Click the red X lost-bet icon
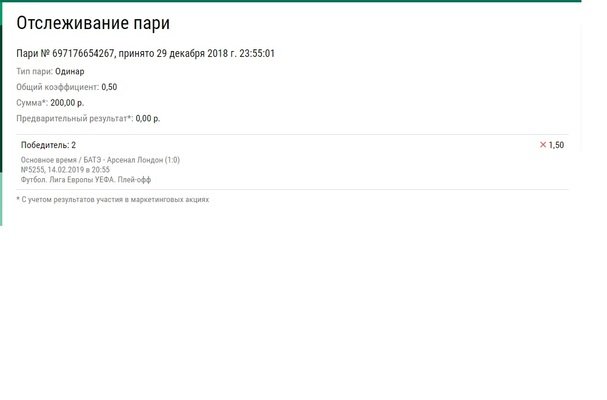This screenshot has width=607, height=400. pos(543,145)
